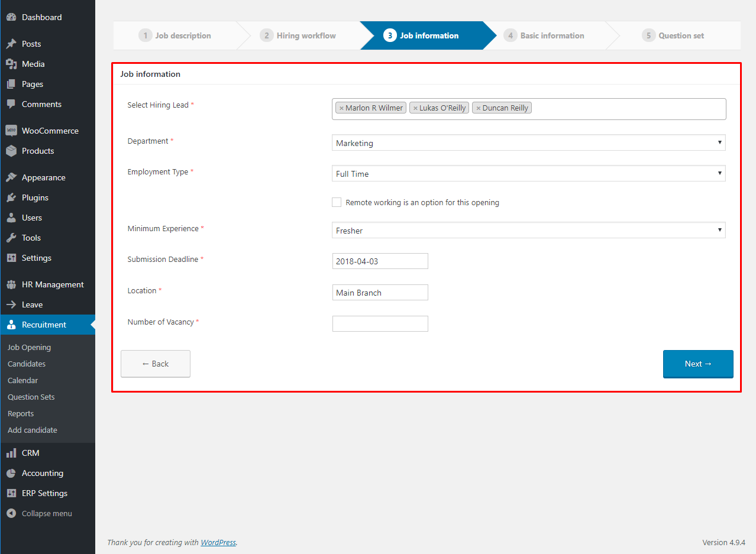The image size is (756, 554).
Task: Open Job Opening submenu item
Action: tap(30, 347)
